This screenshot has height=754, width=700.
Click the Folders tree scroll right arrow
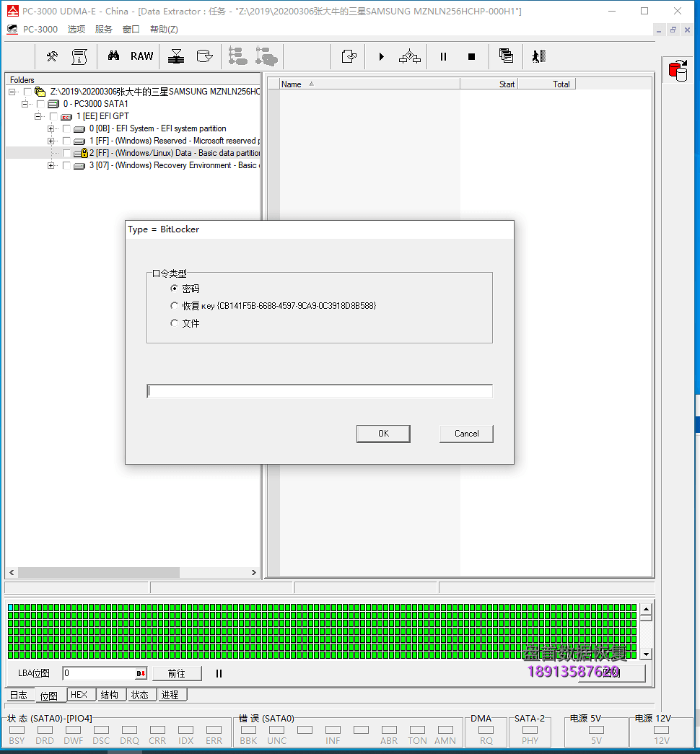pyautogui.click(x=253, y=572)
